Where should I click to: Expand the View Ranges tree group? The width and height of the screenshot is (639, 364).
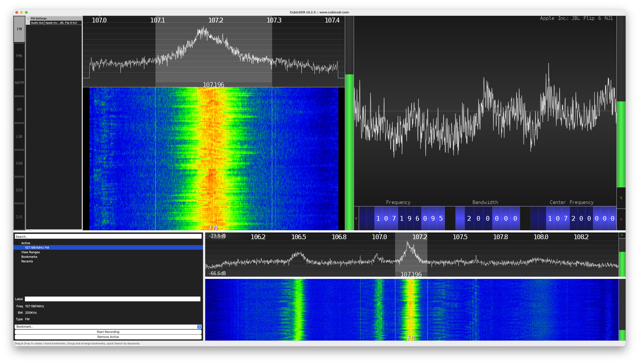click(17, 252)
